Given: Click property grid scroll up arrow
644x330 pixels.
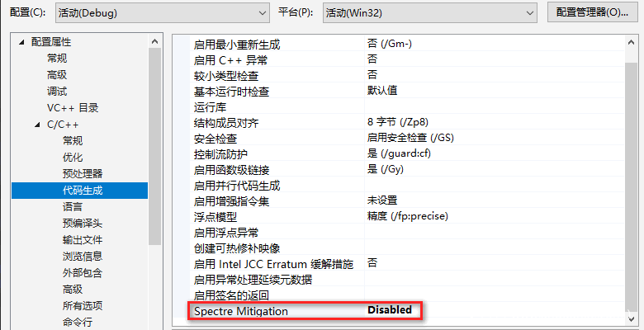Looking at the screenshot, I should [632, 41].
